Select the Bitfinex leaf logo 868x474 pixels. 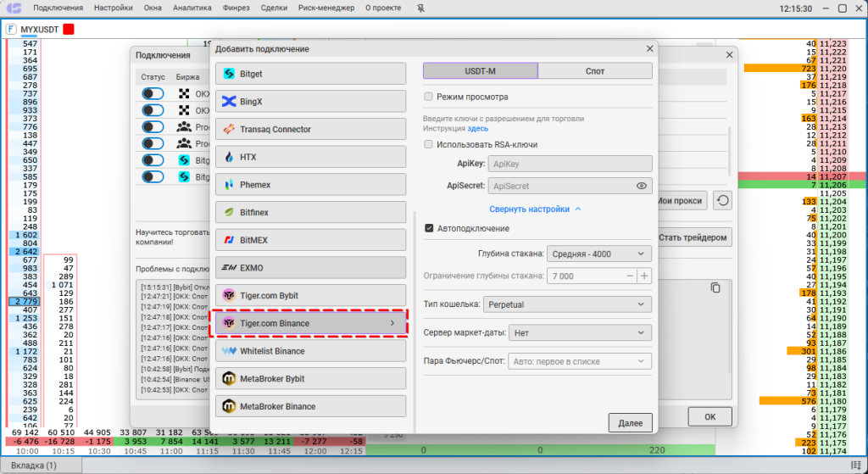click(229, 213)
